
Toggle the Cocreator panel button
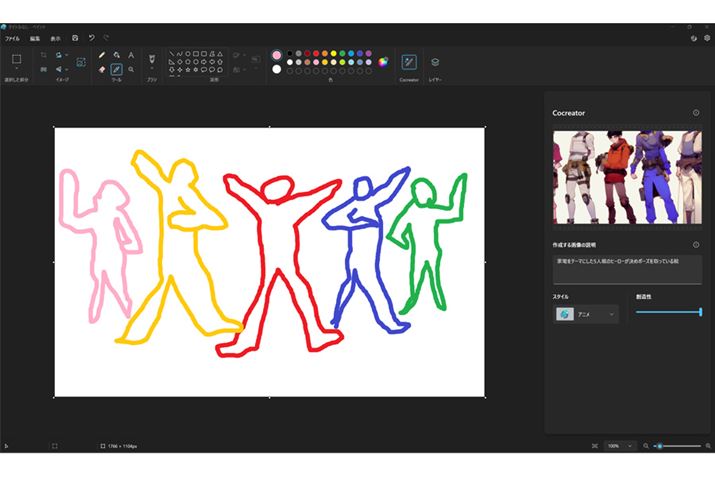coord(408,62)
